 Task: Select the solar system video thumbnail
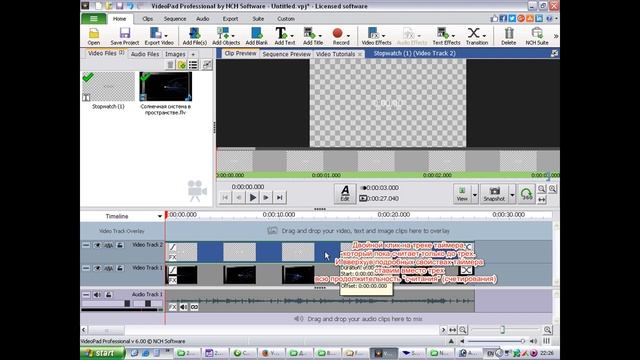(165, 87)
